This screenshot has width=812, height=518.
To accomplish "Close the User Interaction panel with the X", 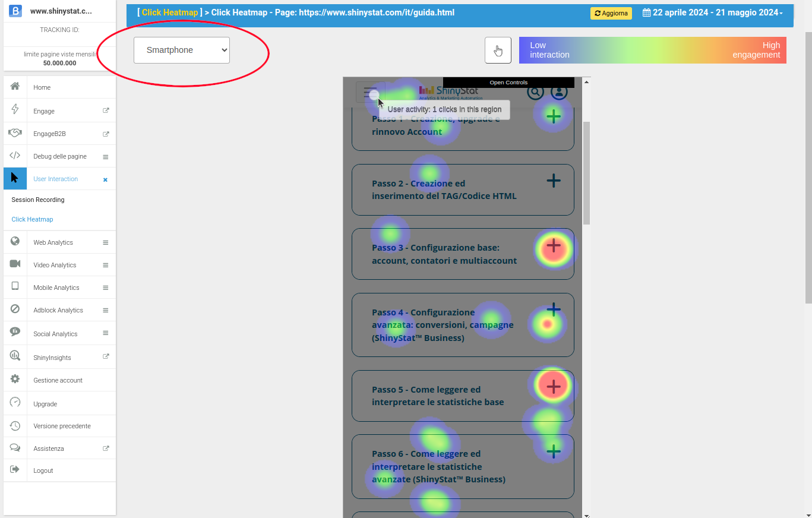I will coord(105,179).
